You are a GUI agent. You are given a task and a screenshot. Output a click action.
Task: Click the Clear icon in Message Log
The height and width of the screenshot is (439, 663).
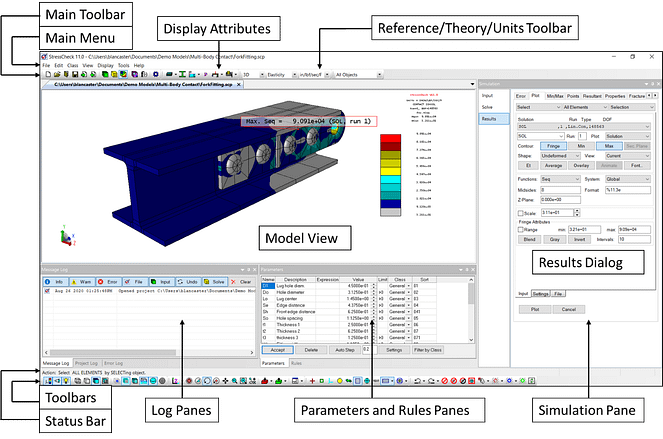pyautogui.click(x=240, y=282)
